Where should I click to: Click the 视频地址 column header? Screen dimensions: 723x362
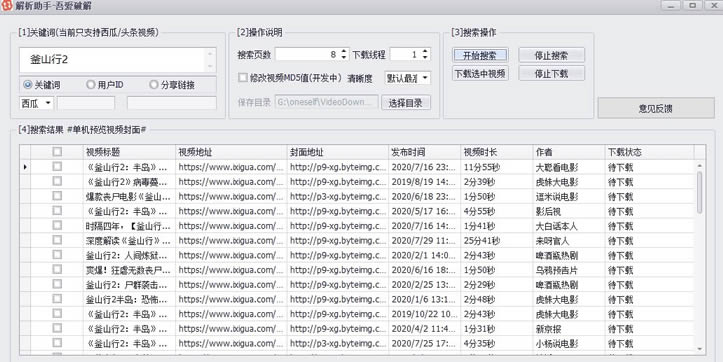231,152
